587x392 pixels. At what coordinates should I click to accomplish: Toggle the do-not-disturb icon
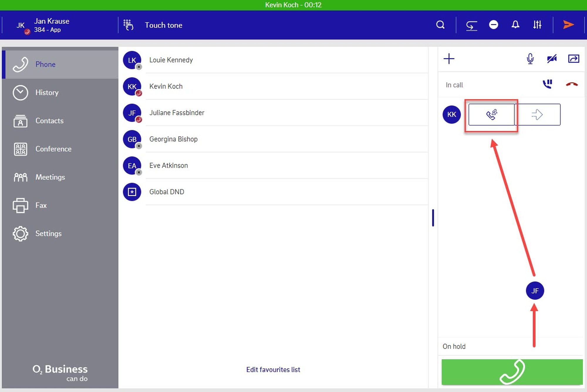493,25
